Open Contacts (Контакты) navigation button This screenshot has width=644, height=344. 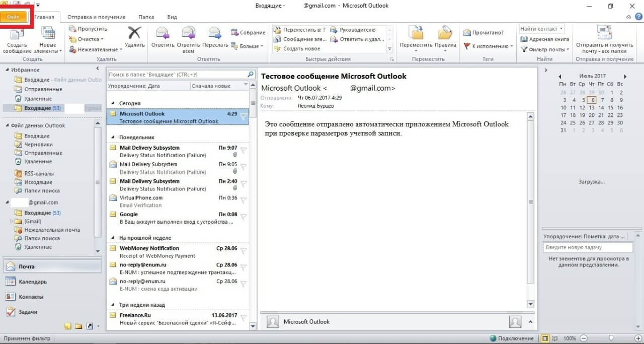click(31, 297)
